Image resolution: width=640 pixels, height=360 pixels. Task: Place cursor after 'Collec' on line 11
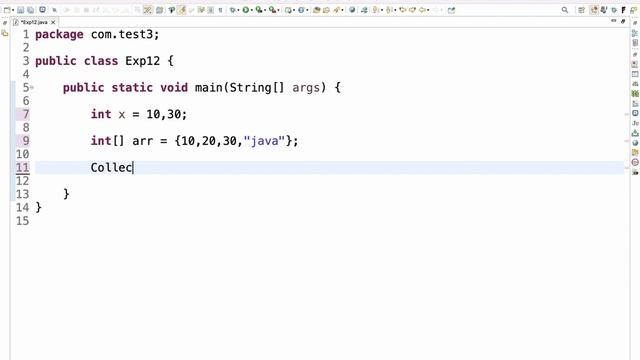(133, 168)
